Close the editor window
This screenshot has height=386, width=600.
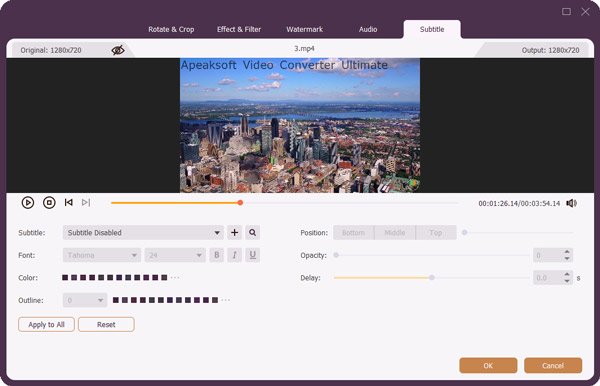click(585, 11)
